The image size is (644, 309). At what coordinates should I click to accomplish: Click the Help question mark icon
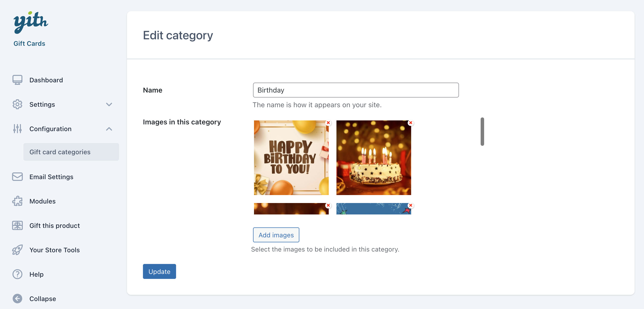[x=17, y=274]
